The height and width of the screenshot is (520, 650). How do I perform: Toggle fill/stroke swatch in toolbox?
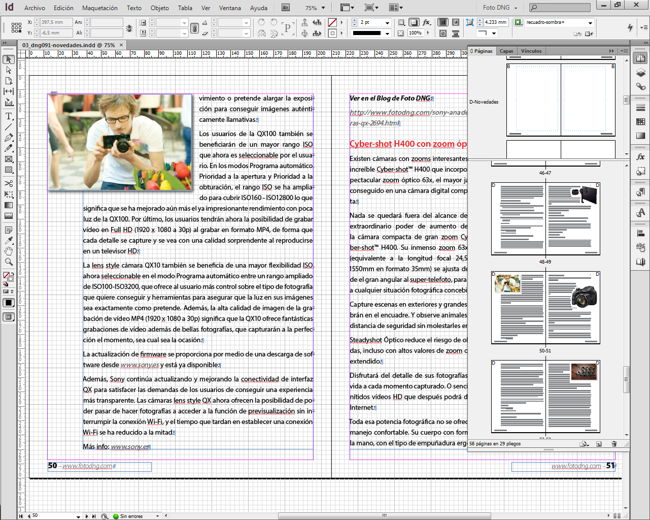(x=7, y=277)
